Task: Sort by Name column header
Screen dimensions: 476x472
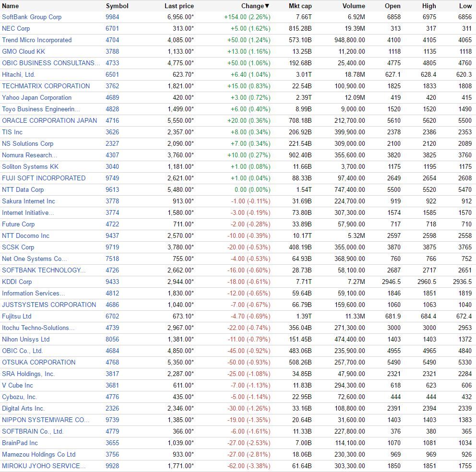Action: (11, 6)
